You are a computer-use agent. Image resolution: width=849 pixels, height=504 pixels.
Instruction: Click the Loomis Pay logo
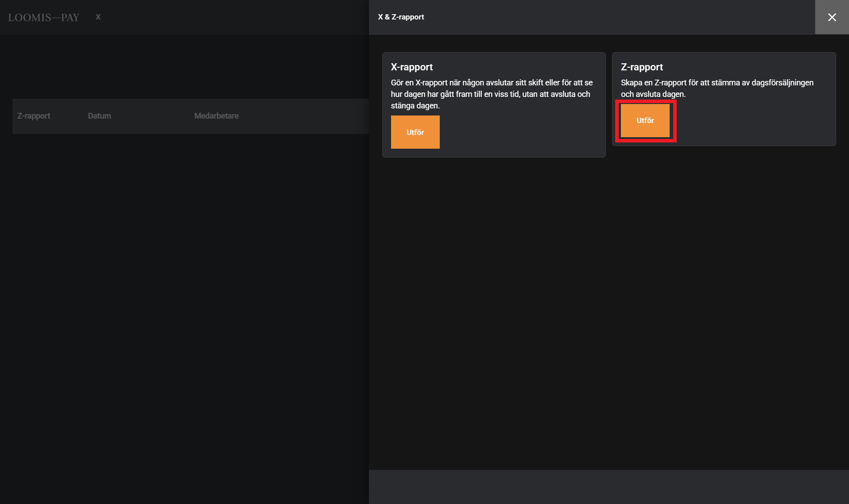(x=43, y=17)
